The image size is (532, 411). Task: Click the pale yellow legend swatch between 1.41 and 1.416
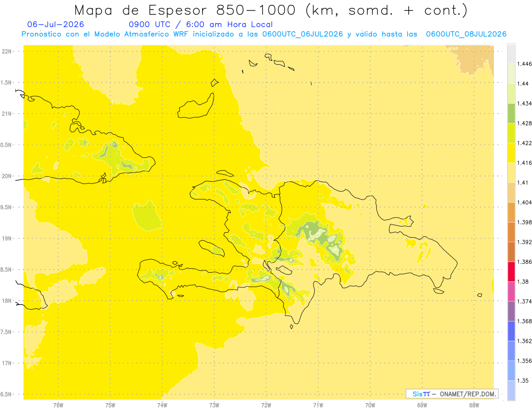tap(511, 172)
